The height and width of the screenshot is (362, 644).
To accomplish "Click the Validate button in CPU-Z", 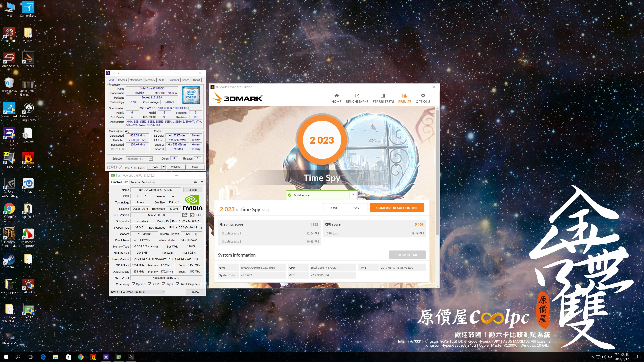I will [176, 167].
